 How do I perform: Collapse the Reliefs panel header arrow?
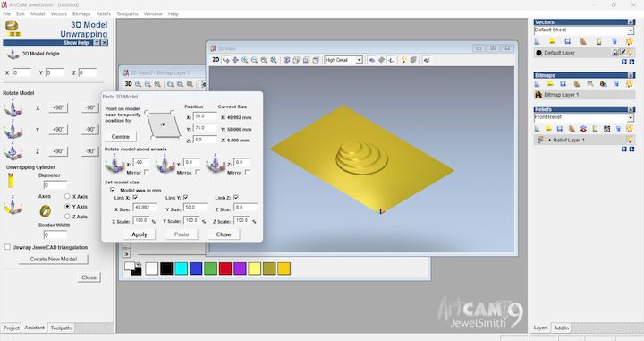[631, 109]
